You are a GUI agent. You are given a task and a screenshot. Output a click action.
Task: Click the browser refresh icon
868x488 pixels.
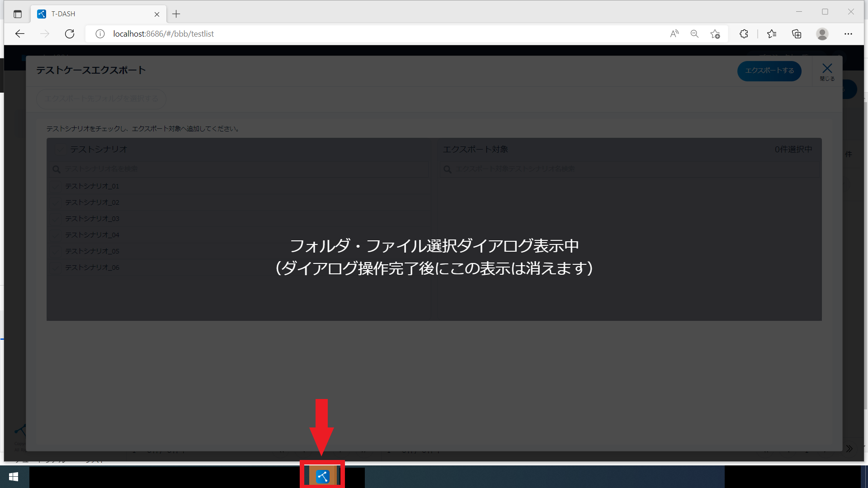(x=70, y=34)
